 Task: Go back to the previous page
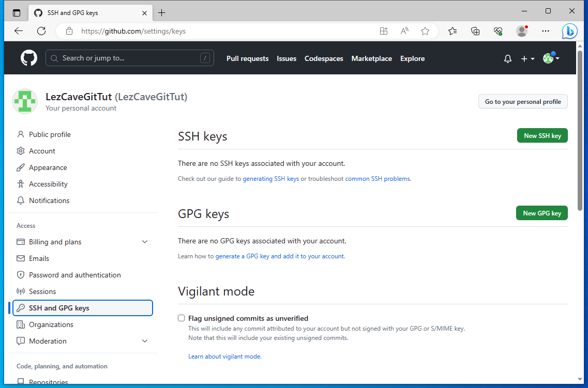(x=19, y=31)
